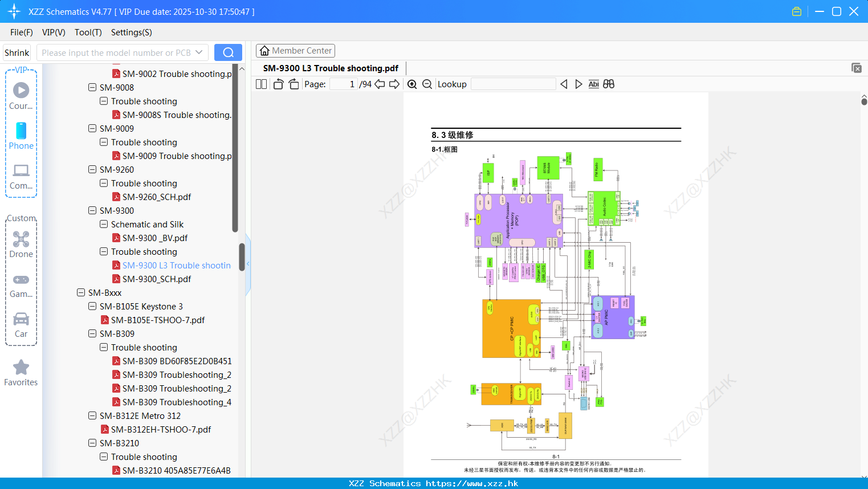868x489 pixels.
Task: Click the Shrink button
Action: 17,52
